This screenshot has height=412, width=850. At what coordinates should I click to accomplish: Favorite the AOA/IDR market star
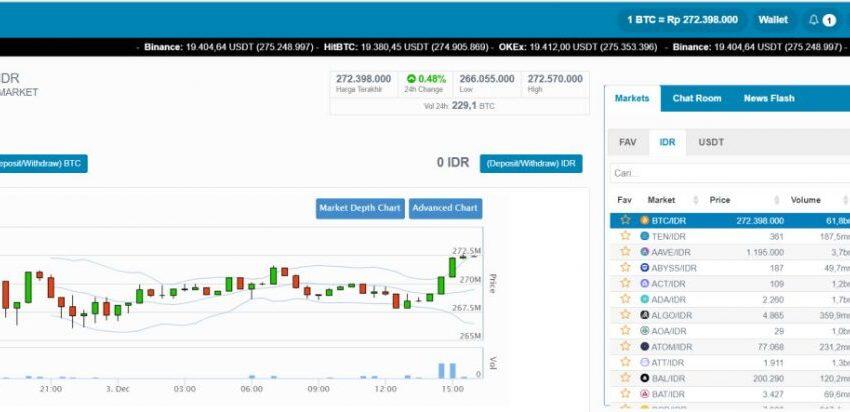625,330
